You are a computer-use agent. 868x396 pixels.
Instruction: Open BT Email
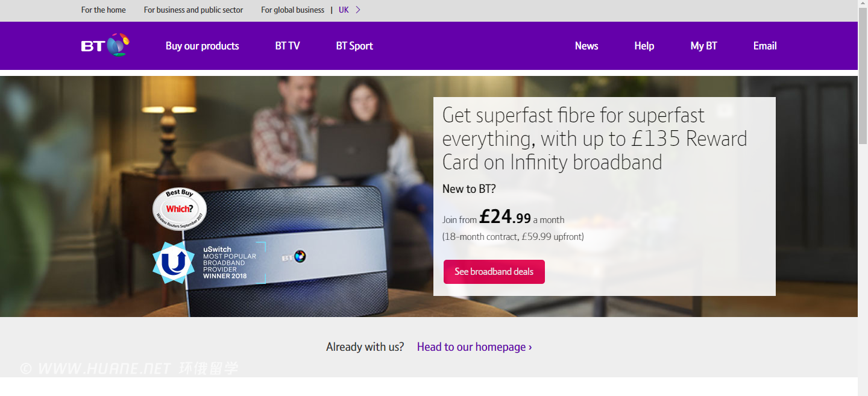(x=765, y=46)
